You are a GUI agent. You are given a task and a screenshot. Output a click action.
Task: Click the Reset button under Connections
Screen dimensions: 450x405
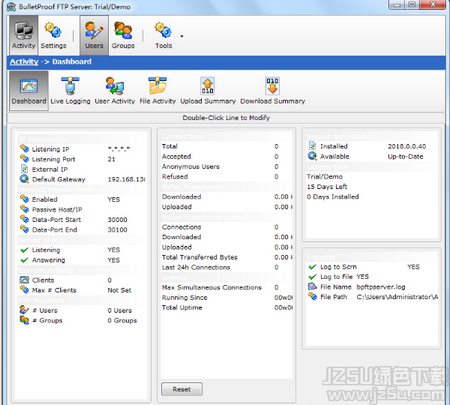tap(182, 389)
